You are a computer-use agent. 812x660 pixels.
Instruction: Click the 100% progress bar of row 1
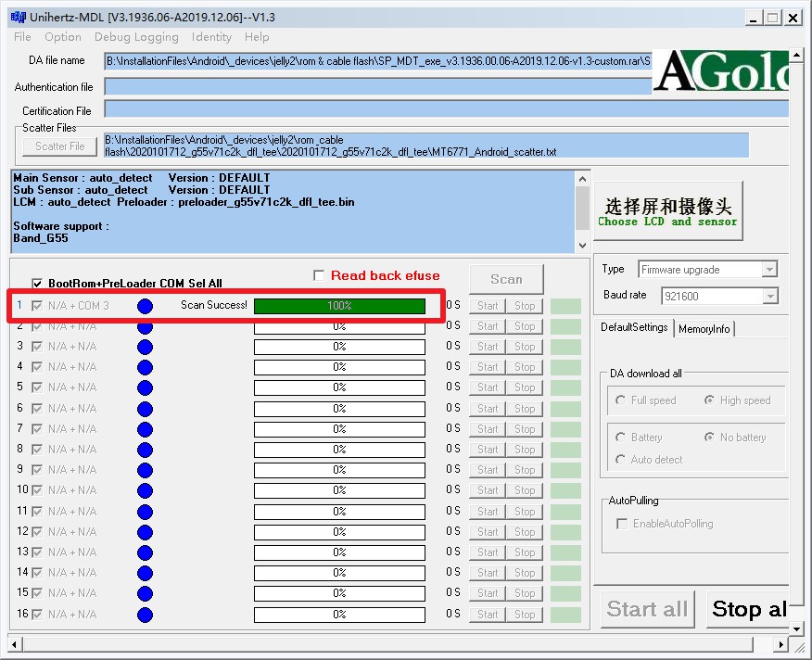click(x=339, y=306)
